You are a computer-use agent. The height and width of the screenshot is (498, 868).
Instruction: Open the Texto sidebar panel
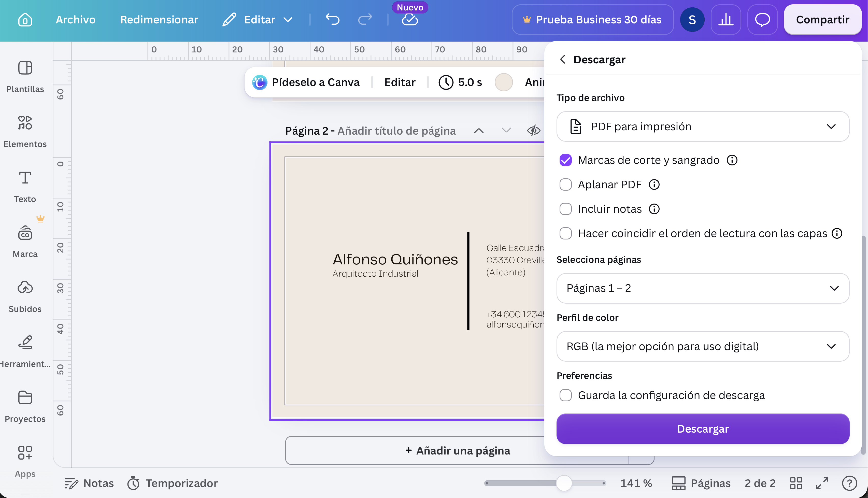coord(25,187)
